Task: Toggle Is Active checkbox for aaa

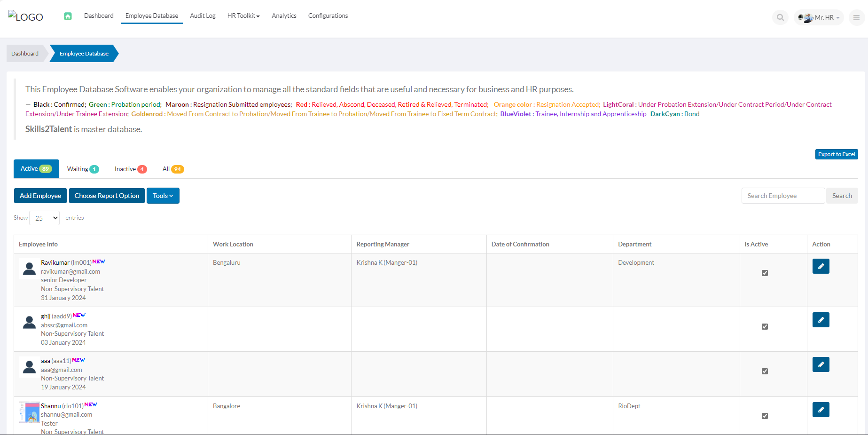Action: (765, 371)
